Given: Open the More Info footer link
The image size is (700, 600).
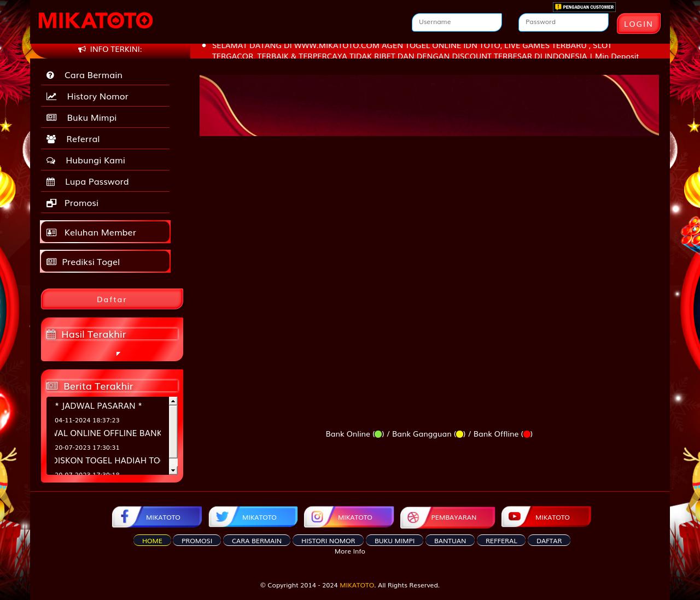Looking at the screenshot, I should pyautogui.click(x=350, y=551).
